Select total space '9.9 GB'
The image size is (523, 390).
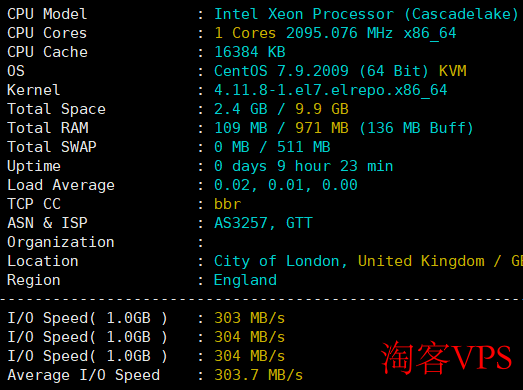pos(322,109)
